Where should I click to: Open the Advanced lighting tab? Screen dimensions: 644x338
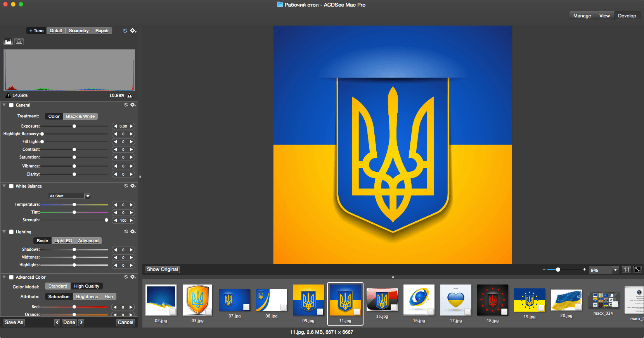tap(88, 241)
